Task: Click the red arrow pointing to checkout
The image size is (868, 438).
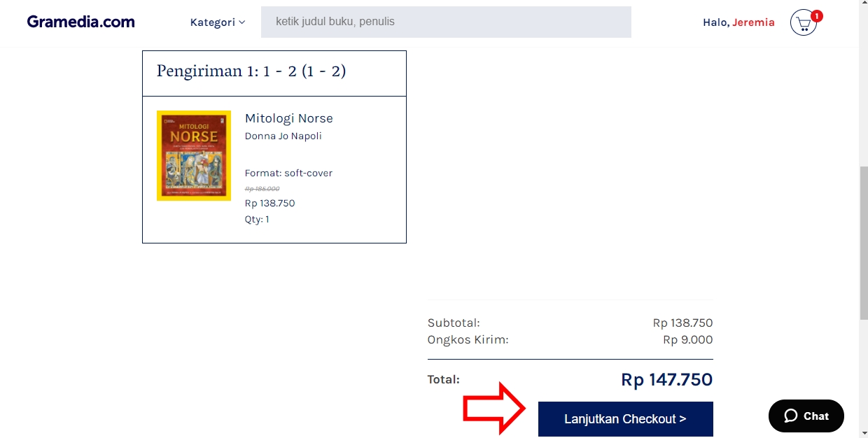Action: (x=494, y=408)
